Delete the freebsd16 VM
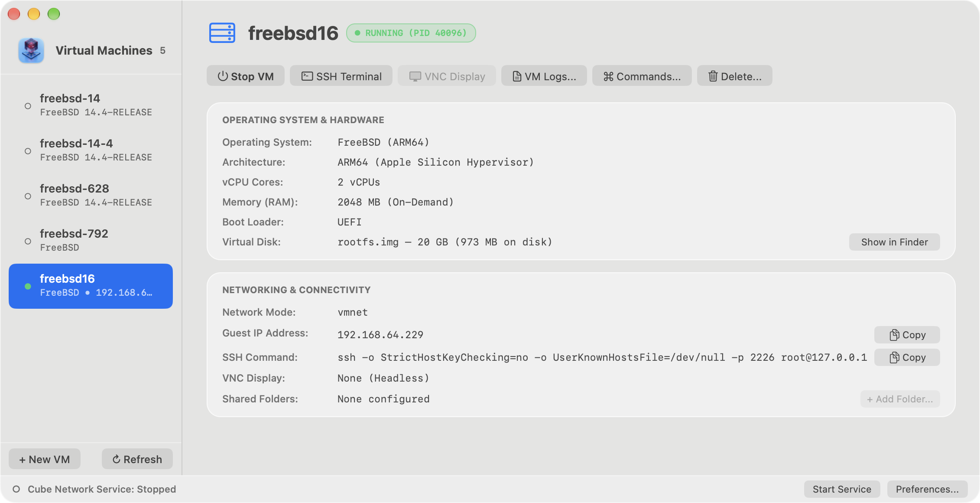 pos(735,76)
